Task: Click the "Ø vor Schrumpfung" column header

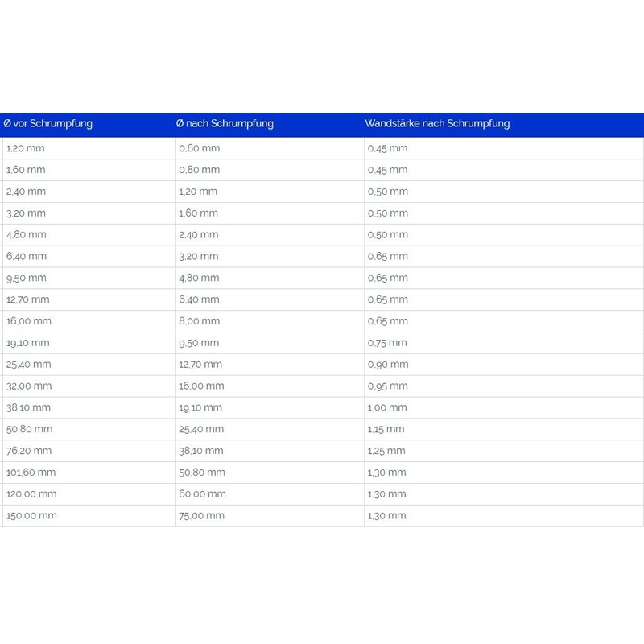Action: 48,124
